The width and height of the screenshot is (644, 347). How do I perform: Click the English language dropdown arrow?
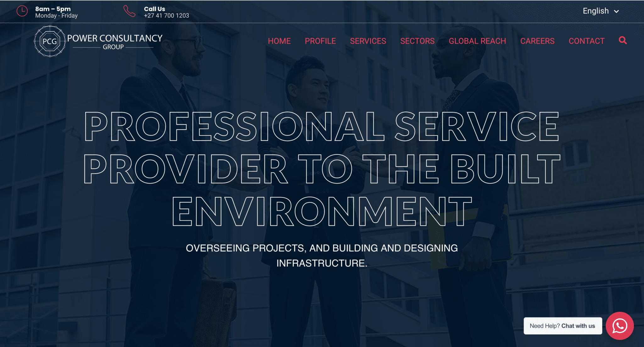(617, 11)
